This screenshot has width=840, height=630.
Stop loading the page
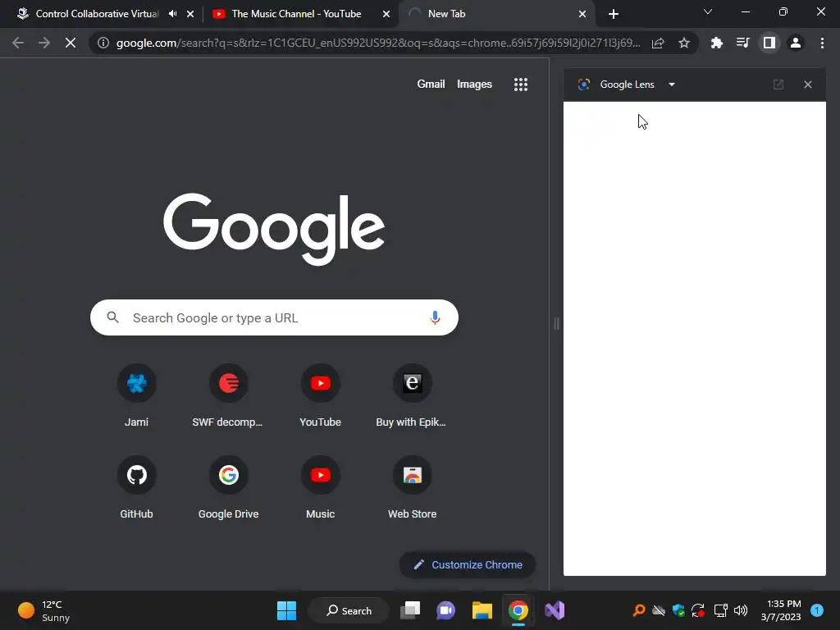point(71,43)
